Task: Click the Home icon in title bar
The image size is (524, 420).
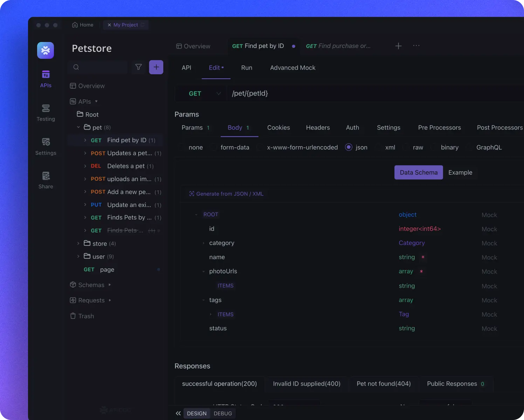Action: tap(75, 25)
